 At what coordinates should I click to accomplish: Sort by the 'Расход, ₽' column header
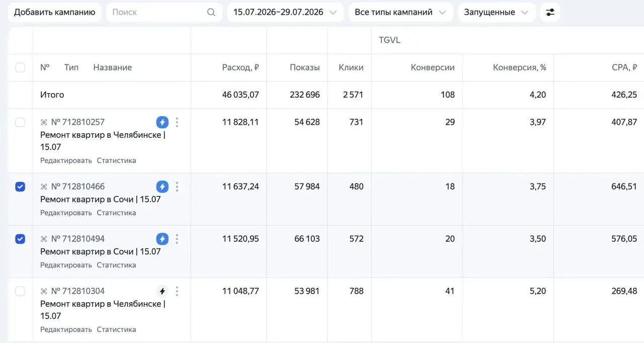click(240, 67)
